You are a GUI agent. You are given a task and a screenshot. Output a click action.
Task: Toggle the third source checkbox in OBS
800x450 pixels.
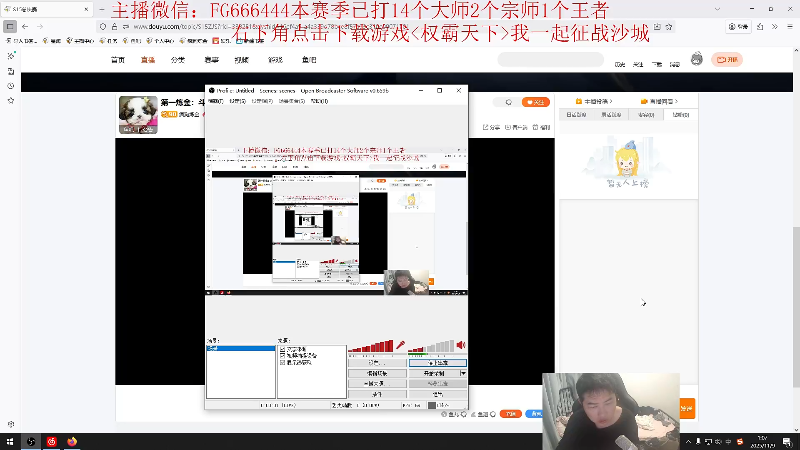point(282,362)
